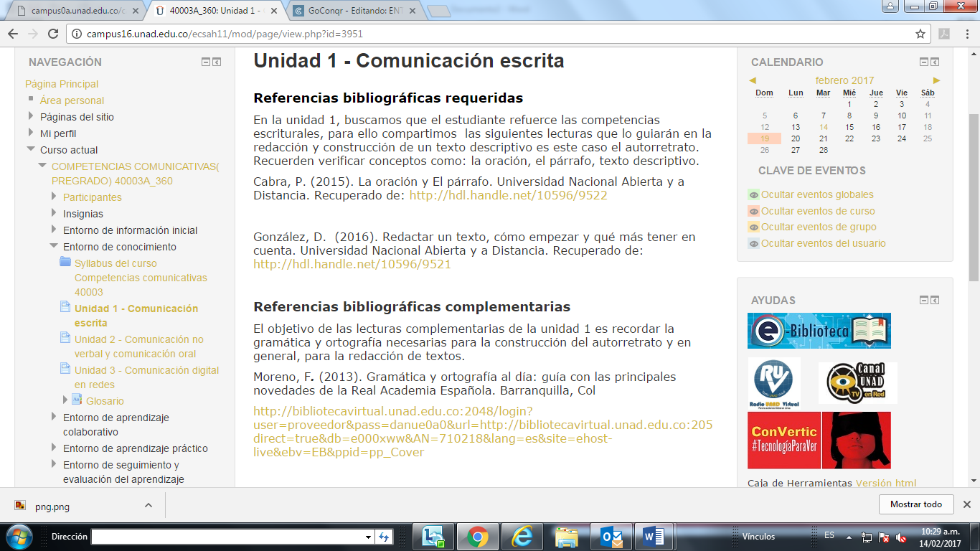Open the Radio UNAD Virtual logo

(x=774, y=382)
